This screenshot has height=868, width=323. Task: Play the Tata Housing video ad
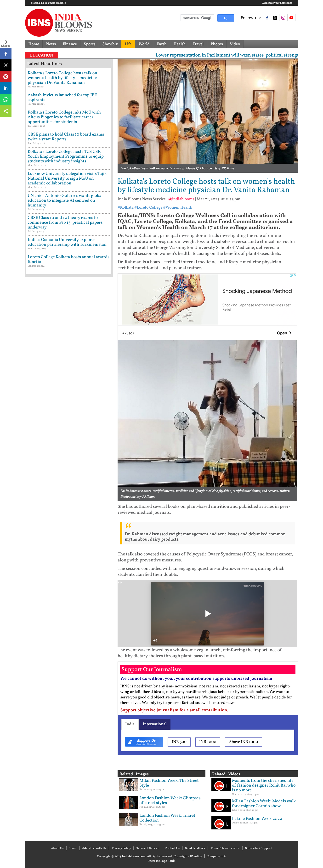(208, 614)
